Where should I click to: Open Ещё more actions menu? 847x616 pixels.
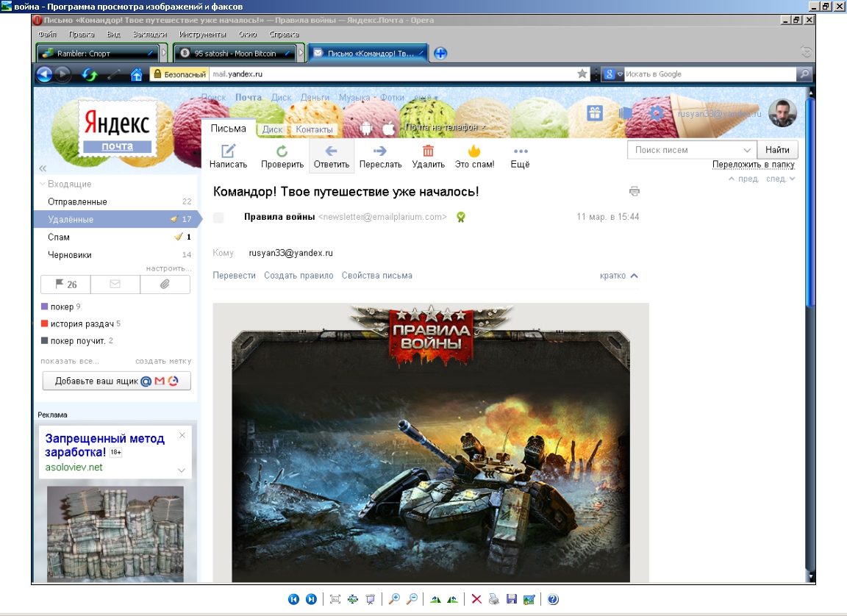click(x=521, y=157)
